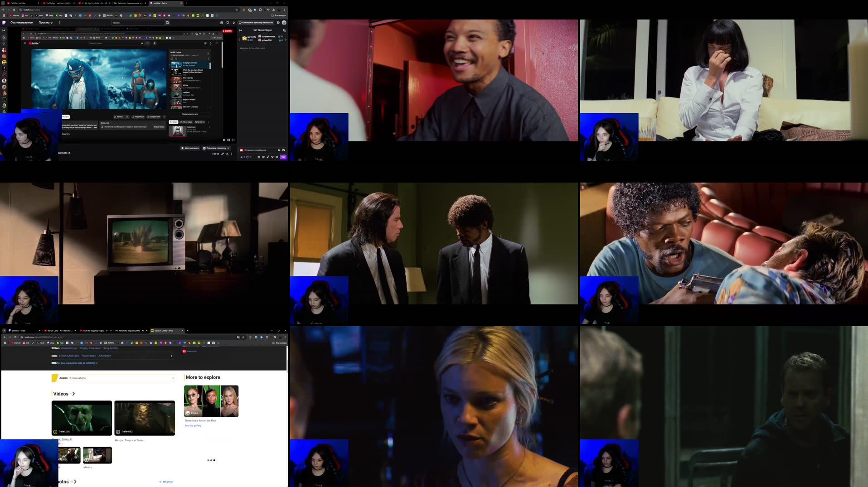Open chat settings gear beside Чат button
Screen dimensions: 868x487
(277, 157)
